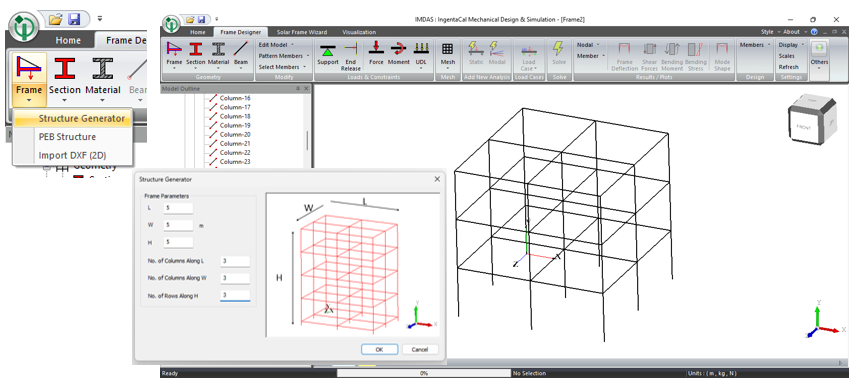Close the Model Outline panel
Viewport: 861px width, 389px height.
306,88
